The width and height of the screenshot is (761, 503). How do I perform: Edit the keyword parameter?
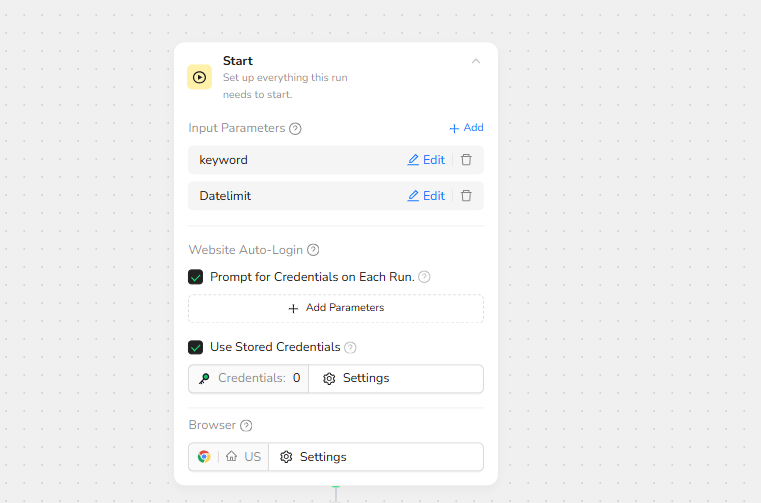(x=426, y=160)
